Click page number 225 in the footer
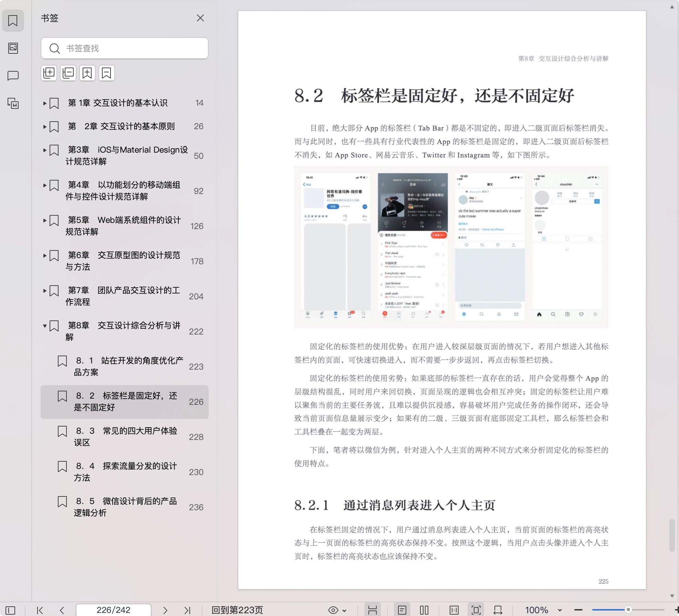679x616 pixels. click(603, 581)
